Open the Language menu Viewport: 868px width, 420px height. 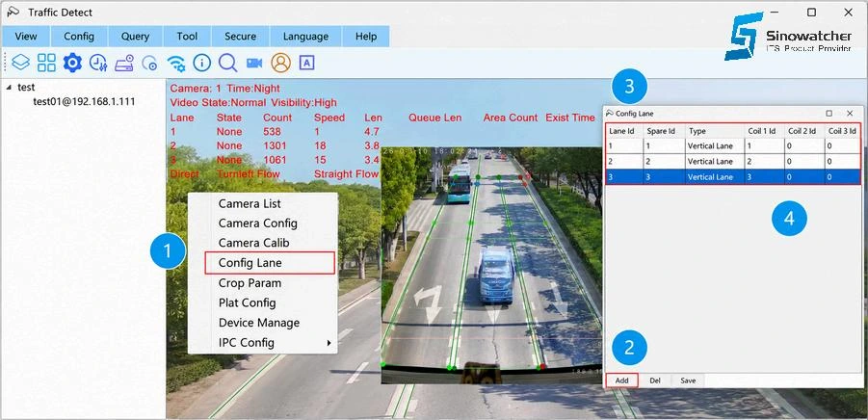[305, 37]
